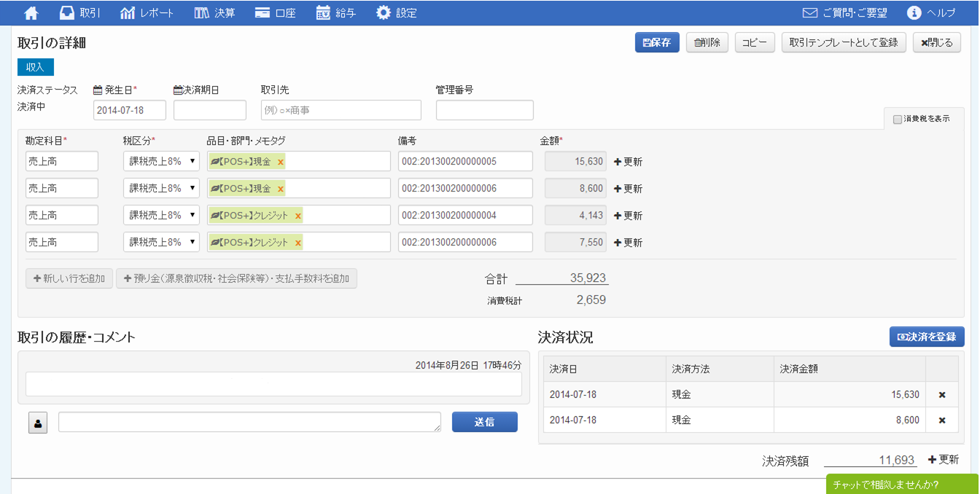The image size is (980, 494).
Task: Click 決済を登録 button
Action: tap(927, 337)
